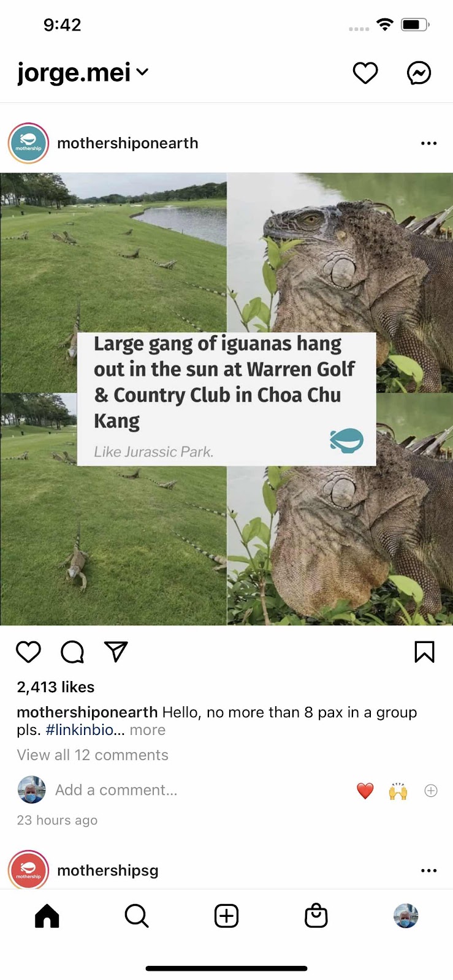
Task: Open your profile picture tab
Action: (x=406, y=916)
